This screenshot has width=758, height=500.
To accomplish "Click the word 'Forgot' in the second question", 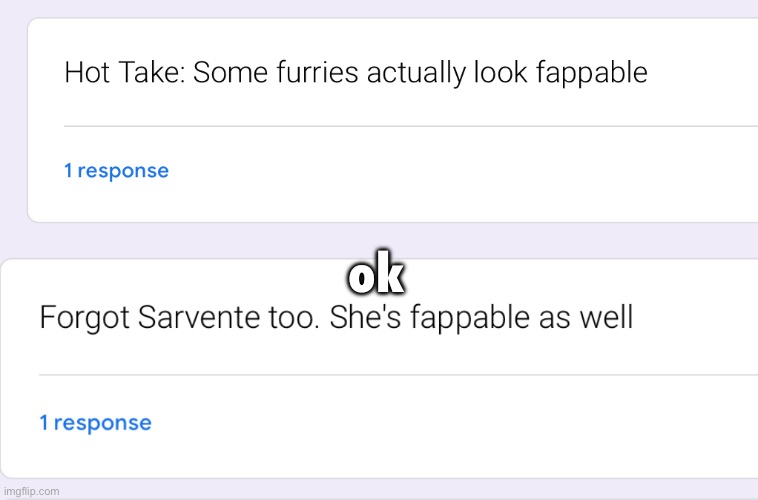I will (85, 319).
